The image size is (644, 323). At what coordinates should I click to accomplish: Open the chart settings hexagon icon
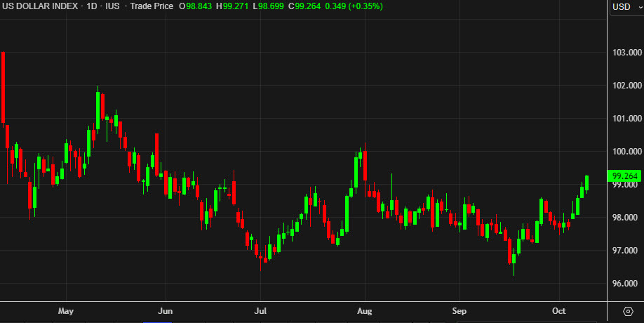(x=627, y=311)
